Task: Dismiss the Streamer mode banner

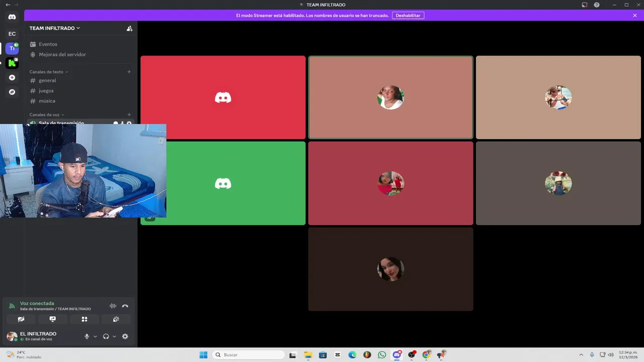Action: (x=635, y=16)
